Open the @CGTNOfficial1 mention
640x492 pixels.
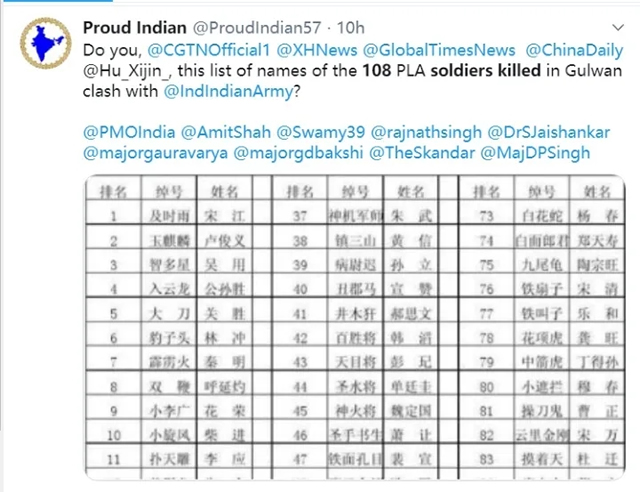(x=209, y=50)
